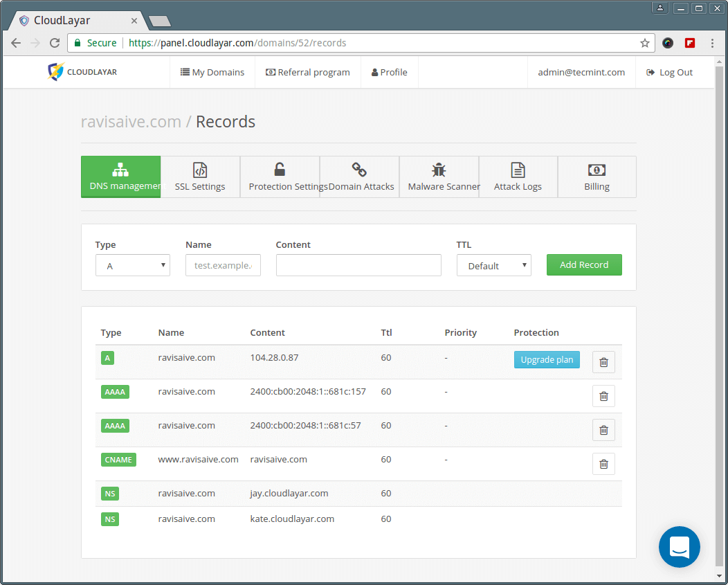Expand the TTL Default dropdown
Viewport: 728px width, 585px height.
click(x=493, y=265)
